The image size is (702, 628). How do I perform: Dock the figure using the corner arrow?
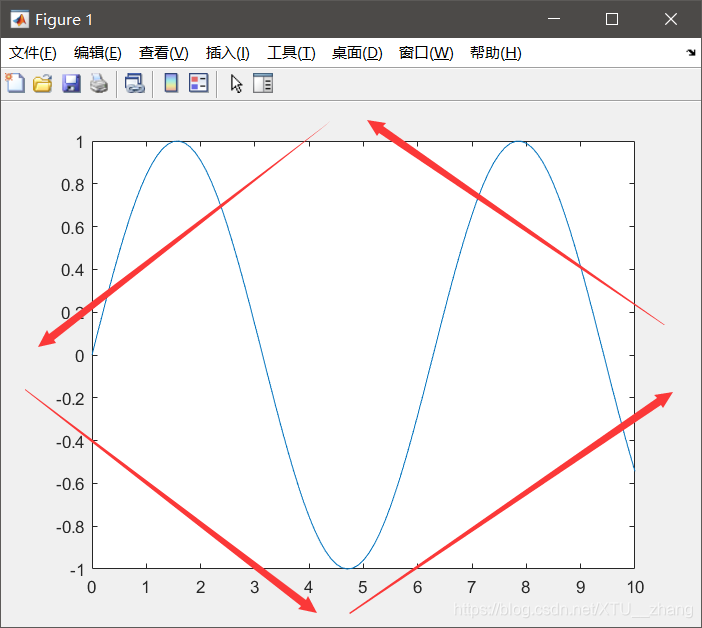point(691,52)
